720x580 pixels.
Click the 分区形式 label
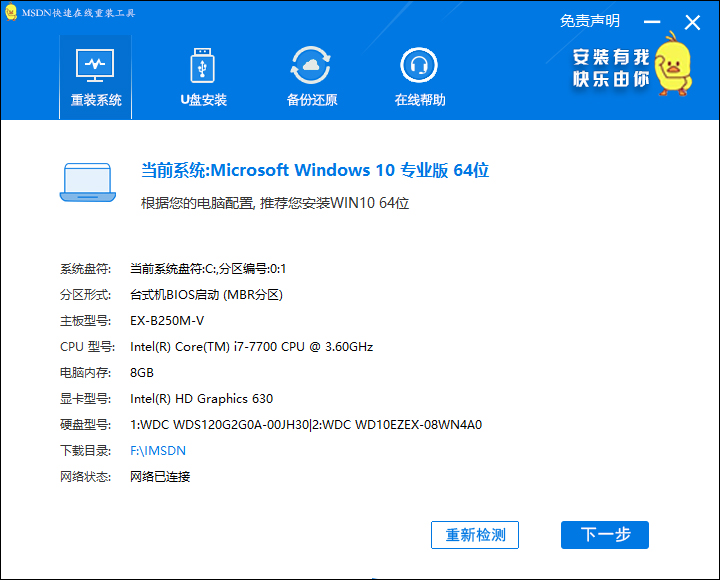coord(85,294)
